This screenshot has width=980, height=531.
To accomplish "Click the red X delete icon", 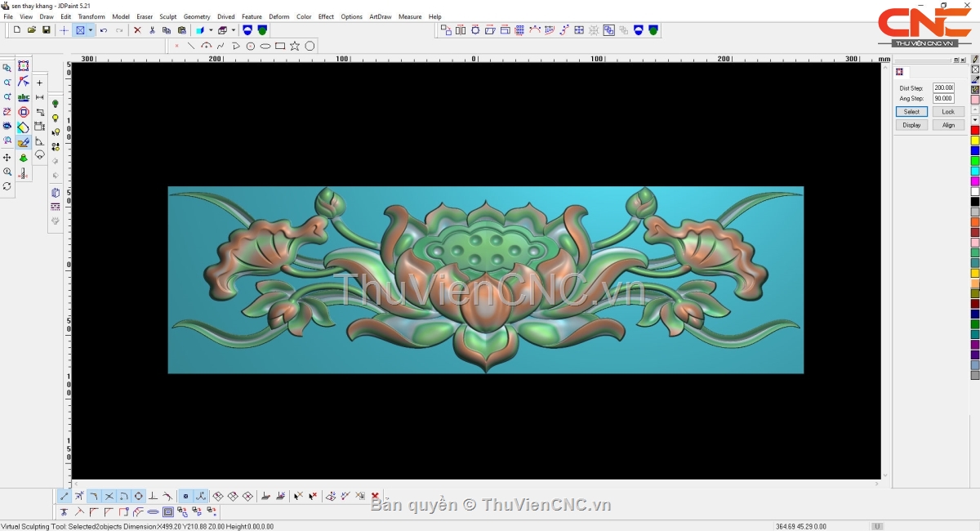I will click(137, 30).
